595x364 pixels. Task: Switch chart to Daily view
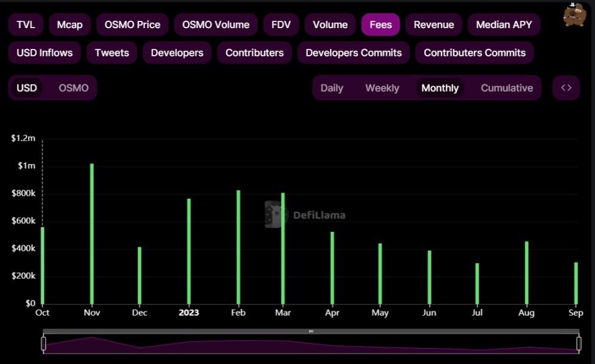[332, 87]
